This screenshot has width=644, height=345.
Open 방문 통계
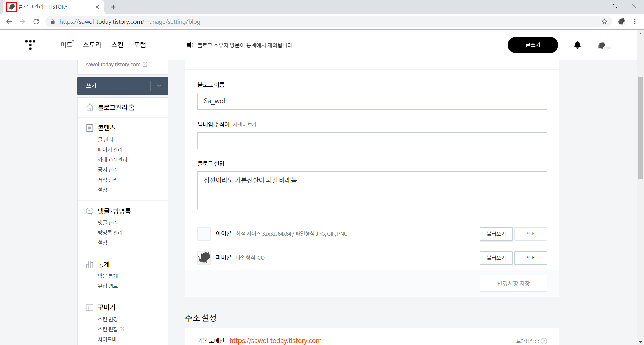point(108,276)
